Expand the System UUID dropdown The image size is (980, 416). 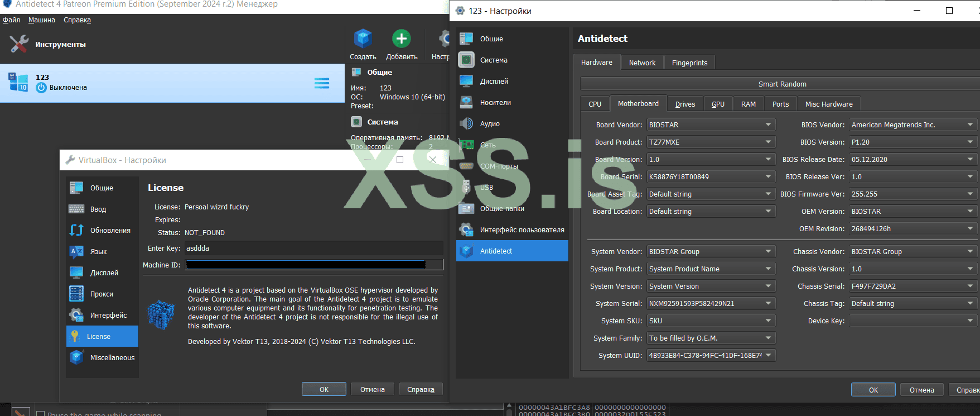[711, 355]
